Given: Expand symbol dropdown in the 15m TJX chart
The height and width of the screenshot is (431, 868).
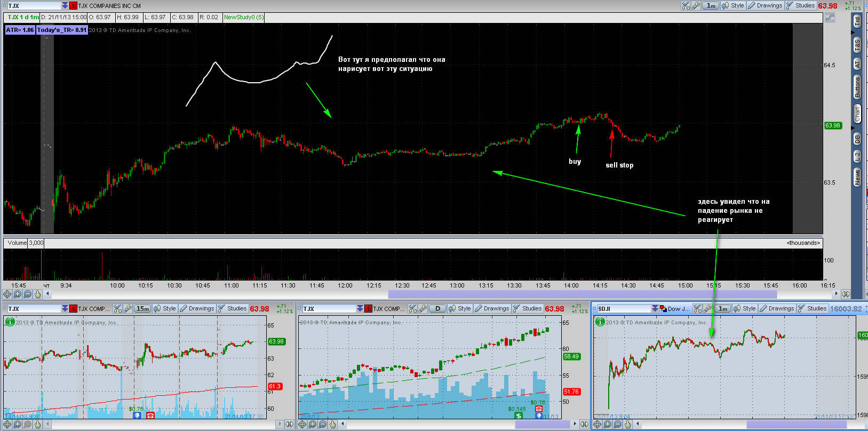Looking at the screenshot, I should 65,309.
